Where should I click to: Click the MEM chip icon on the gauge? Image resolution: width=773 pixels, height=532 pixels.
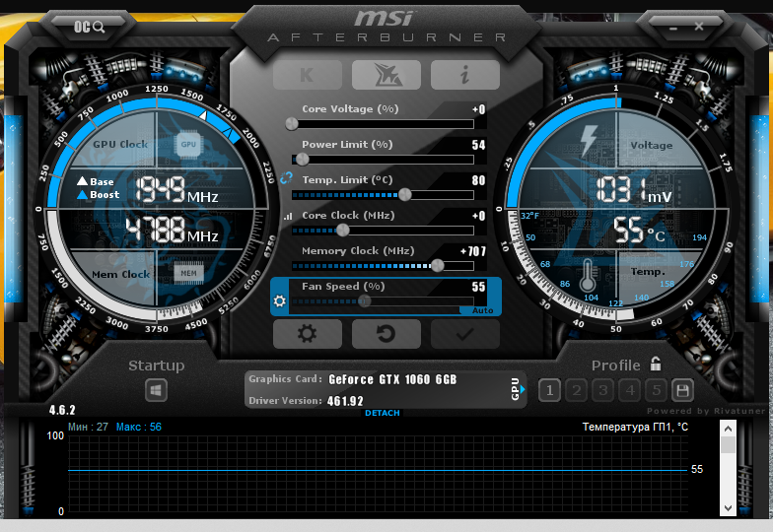(188, 273)
